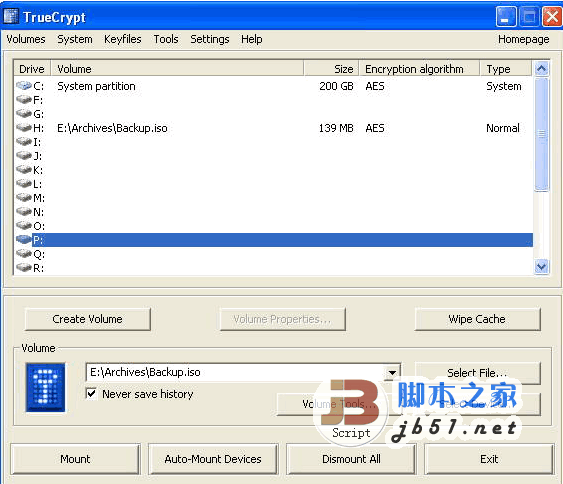Click the drive list scrollbar up arrow
The height and width of the screenshot is (484, 563).
541,68
